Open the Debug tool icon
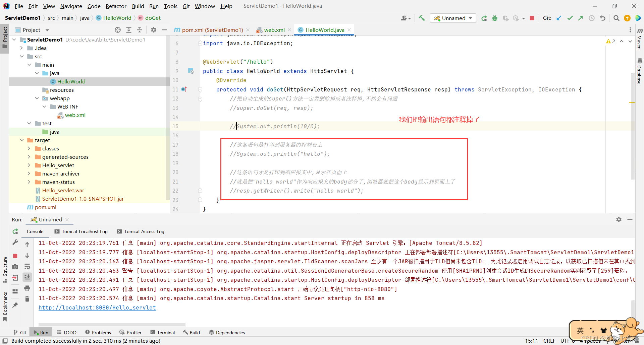The image size is (644, 345). coord(494,18)
